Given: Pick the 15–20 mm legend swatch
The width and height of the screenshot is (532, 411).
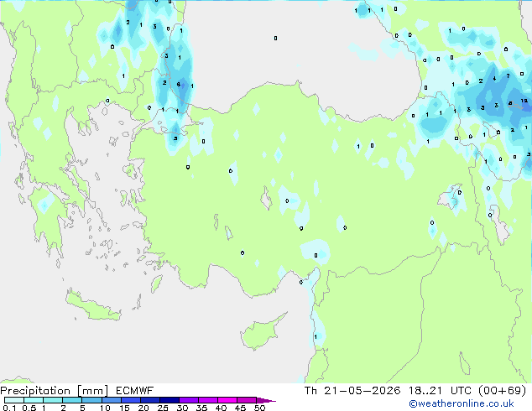Looking at the screenshot, I should point(130,400).
